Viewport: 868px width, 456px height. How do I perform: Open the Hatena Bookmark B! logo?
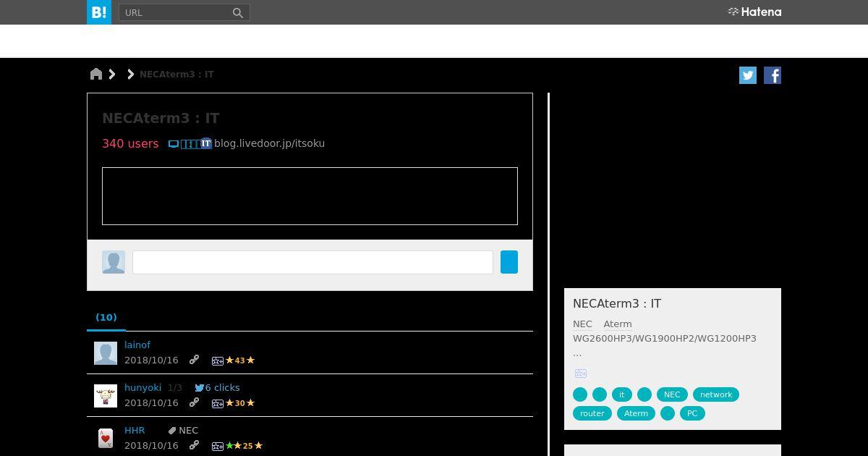[99, 12]
